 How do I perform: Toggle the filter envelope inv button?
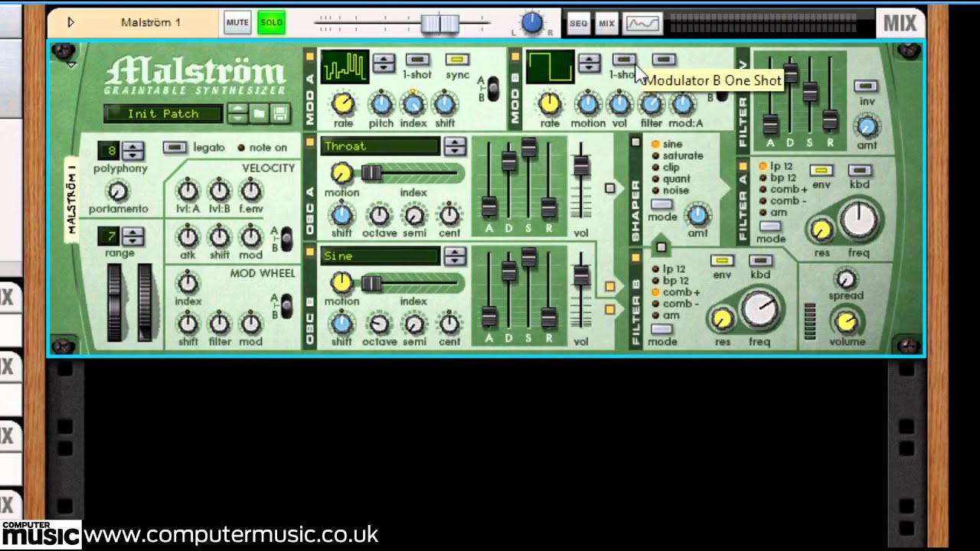point(867,86)
